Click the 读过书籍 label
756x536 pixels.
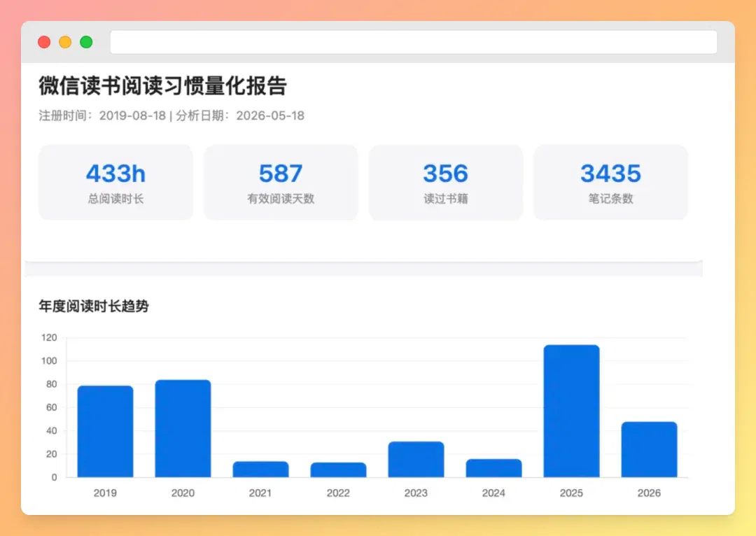pos(446,199)
